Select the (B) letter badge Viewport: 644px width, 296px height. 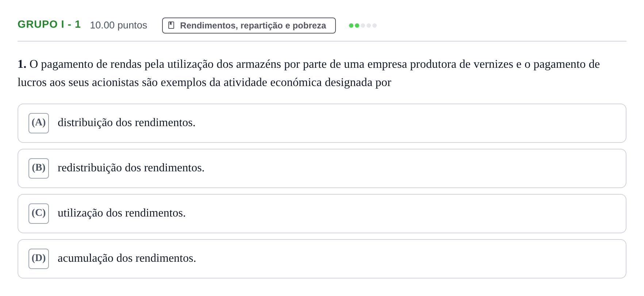(x=39, y=168)
